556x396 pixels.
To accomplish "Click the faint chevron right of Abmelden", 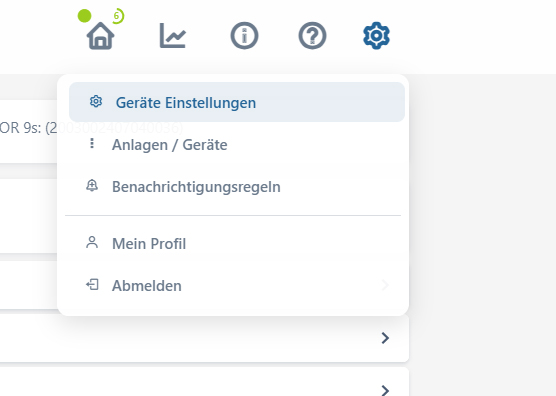I will point(385,285).
